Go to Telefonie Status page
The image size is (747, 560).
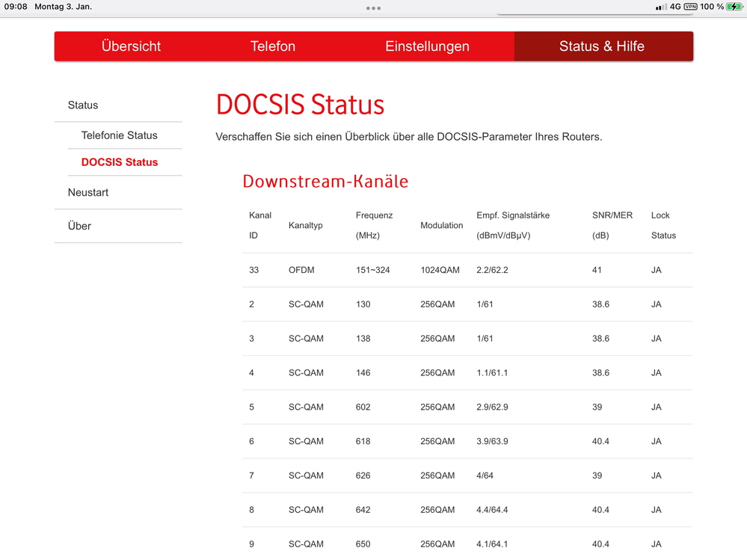pos(119,135)
